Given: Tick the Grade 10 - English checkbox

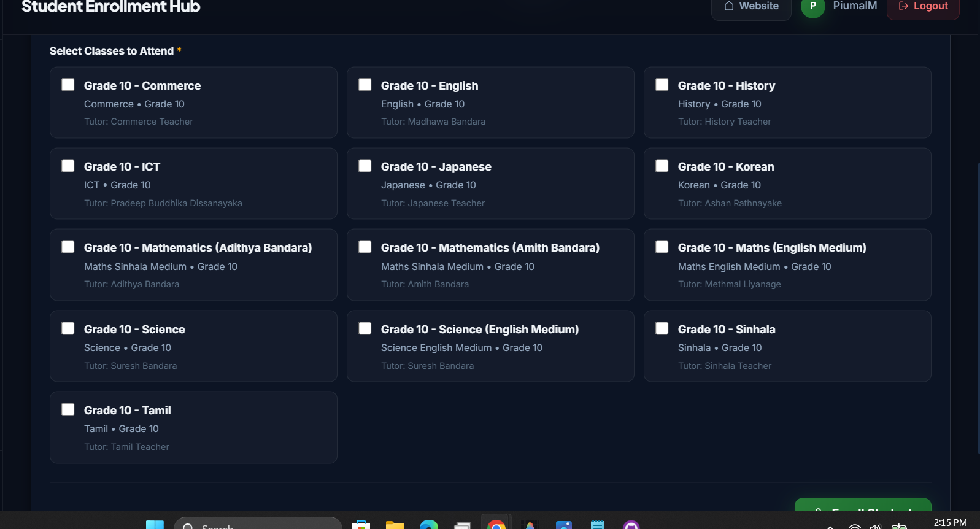Looking at the screenshot, I should 365,85.
